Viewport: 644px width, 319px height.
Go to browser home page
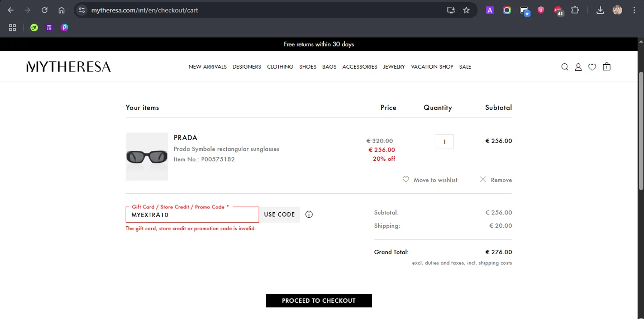pos(61,10)
